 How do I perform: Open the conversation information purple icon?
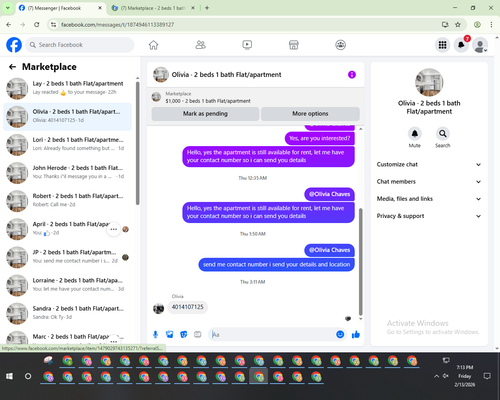pos(352,75)
